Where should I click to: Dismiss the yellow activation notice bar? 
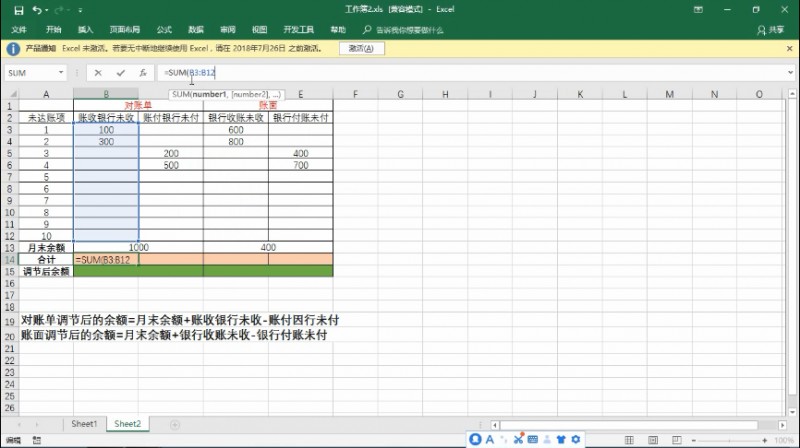click(789, 48)
